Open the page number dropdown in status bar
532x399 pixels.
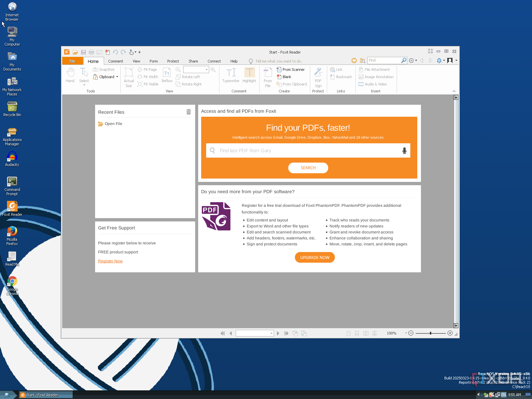271,333
